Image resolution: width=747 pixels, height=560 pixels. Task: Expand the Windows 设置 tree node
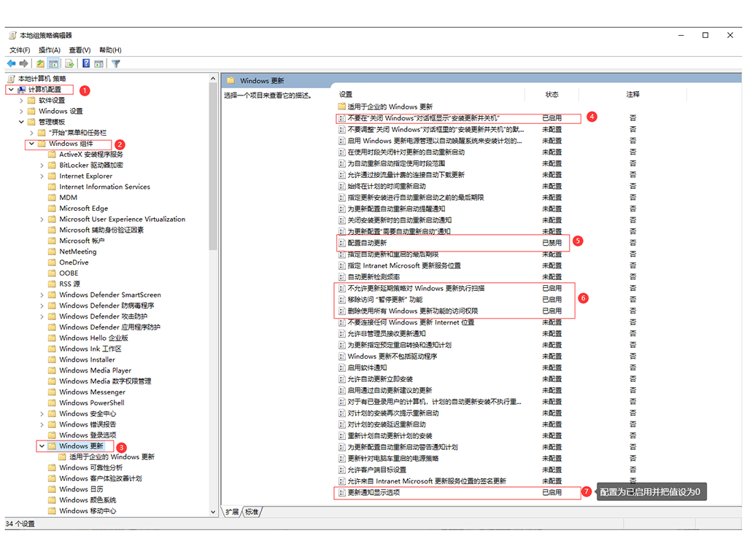pyautogui.click(x=21, y=111)
